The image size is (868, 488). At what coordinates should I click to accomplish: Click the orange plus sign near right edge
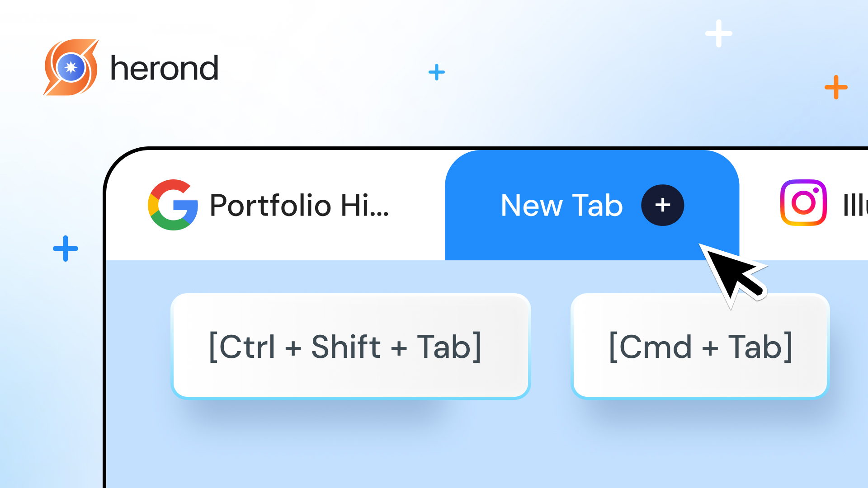835,87
